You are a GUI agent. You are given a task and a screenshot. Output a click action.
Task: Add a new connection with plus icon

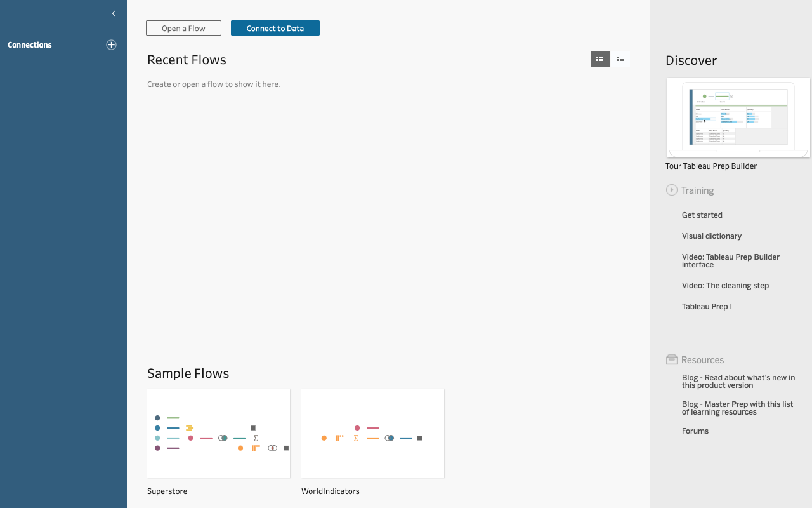pos(111,44)
